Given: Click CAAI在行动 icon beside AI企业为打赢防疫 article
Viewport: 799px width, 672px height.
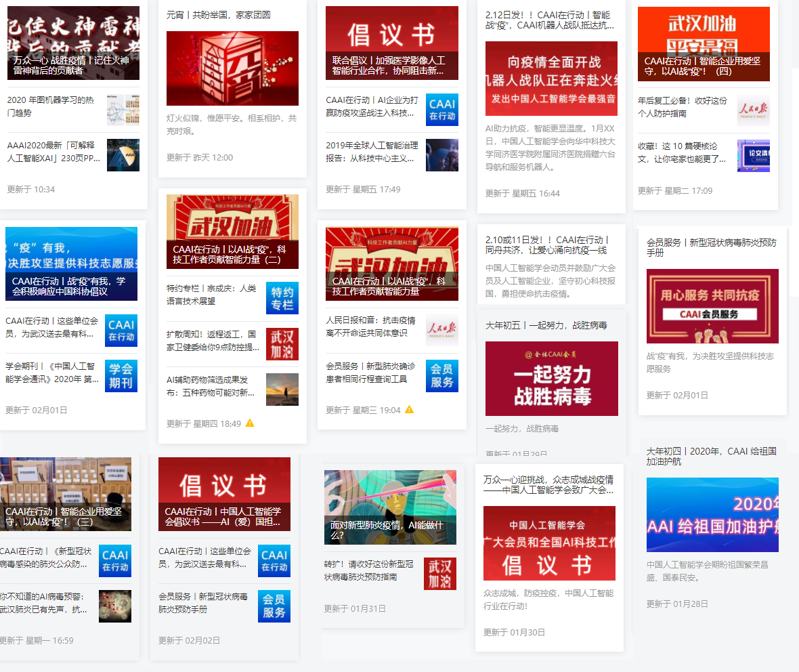Looking at the screenshot, I should pos(441,110).
